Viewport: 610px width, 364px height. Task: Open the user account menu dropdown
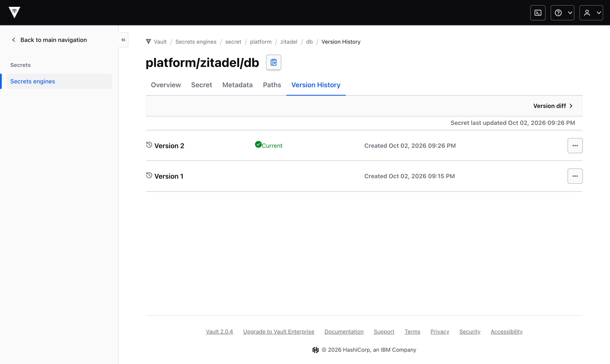click(591, 13)
